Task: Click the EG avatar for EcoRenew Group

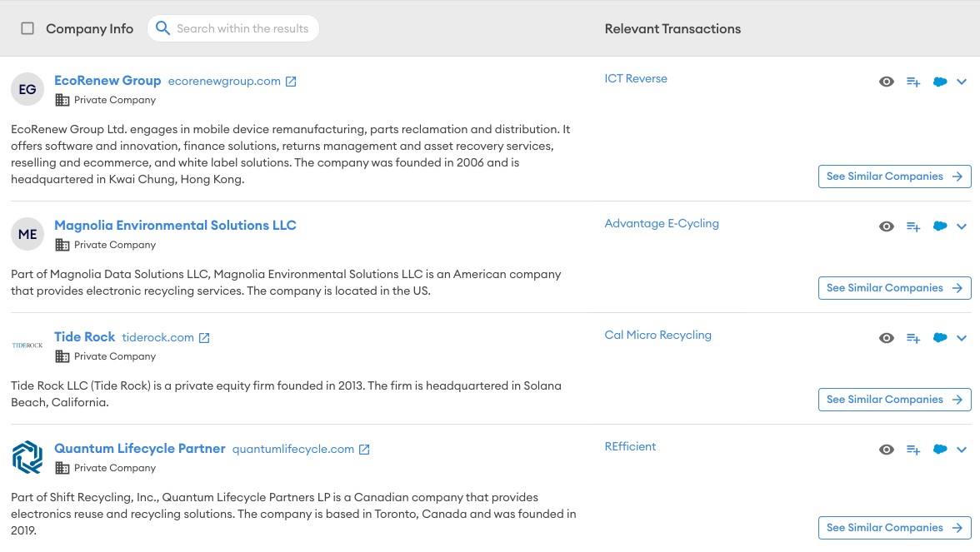Action: coord(27,89)
